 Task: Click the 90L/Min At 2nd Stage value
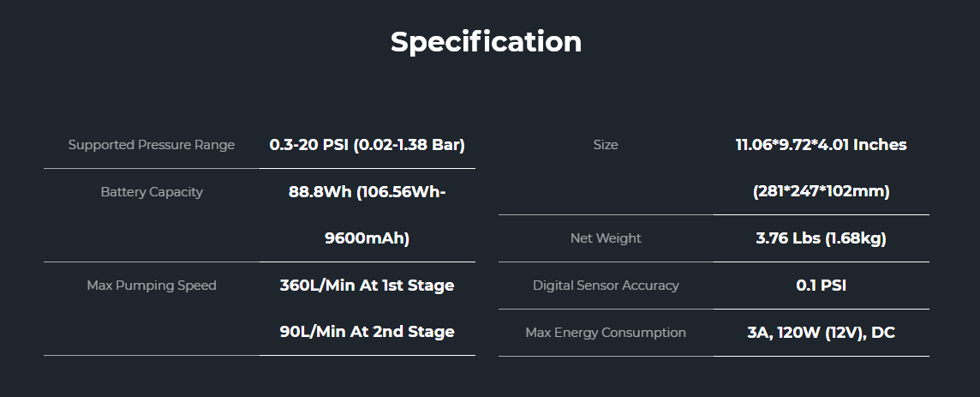click(x=367, y=332)
